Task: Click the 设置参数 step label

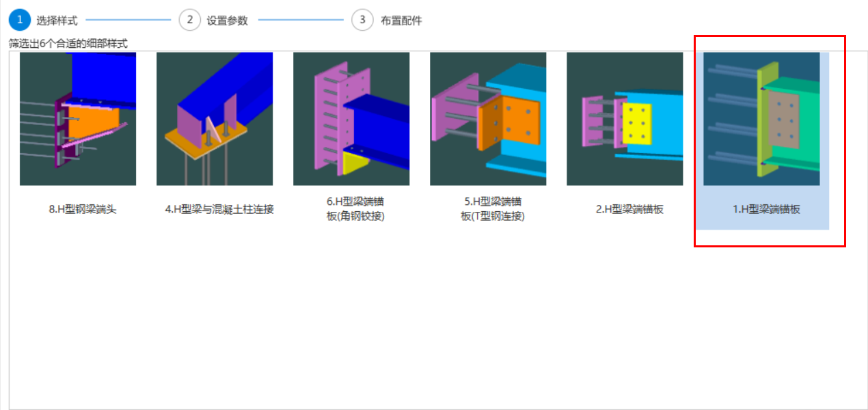Action: 228,20
